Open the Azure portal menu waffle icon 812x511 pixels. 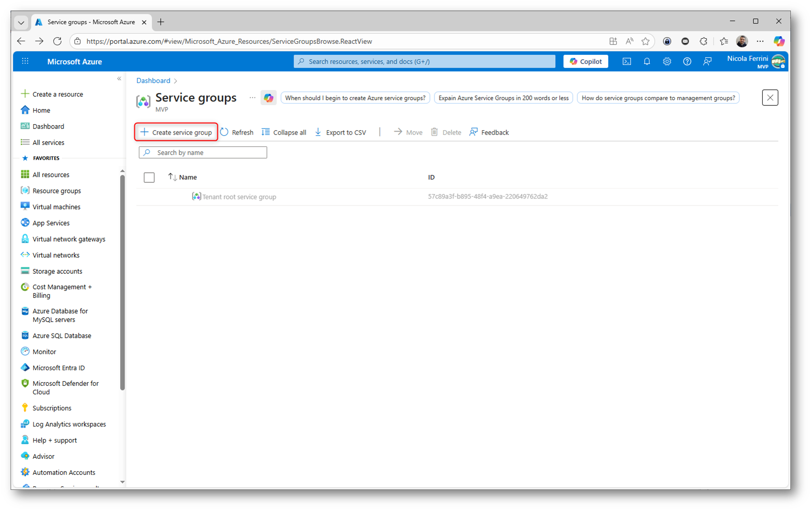click(25, 61)
